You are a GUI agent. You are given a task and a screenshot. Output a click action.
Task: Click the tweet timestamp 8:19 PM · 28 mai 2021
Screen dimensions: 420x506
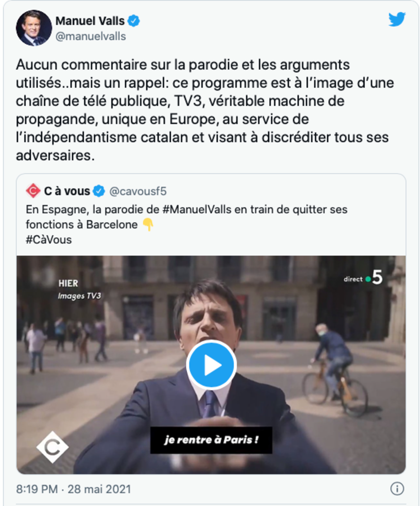click(73, 489)
